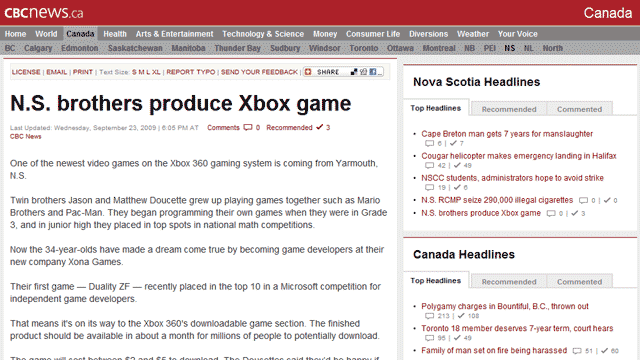Click comment icon beside Family of man headline

coord(577,351)
